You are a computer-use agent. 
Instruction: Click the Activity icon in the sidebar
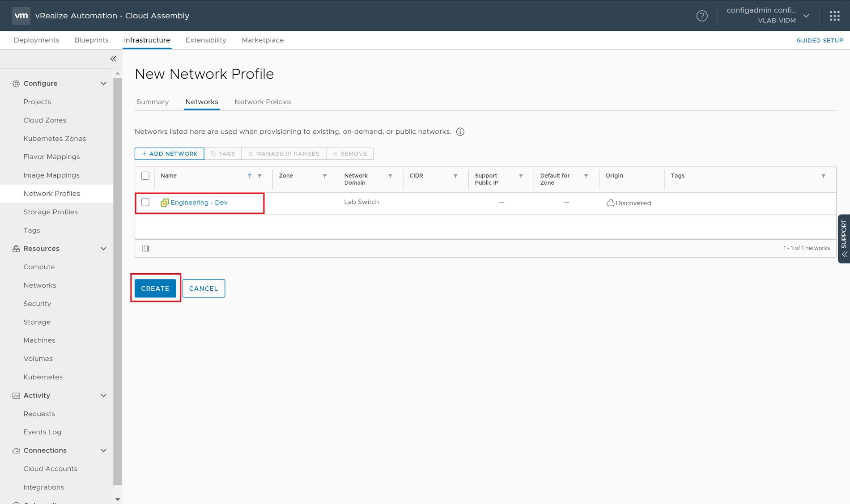[x=16, y=395]
